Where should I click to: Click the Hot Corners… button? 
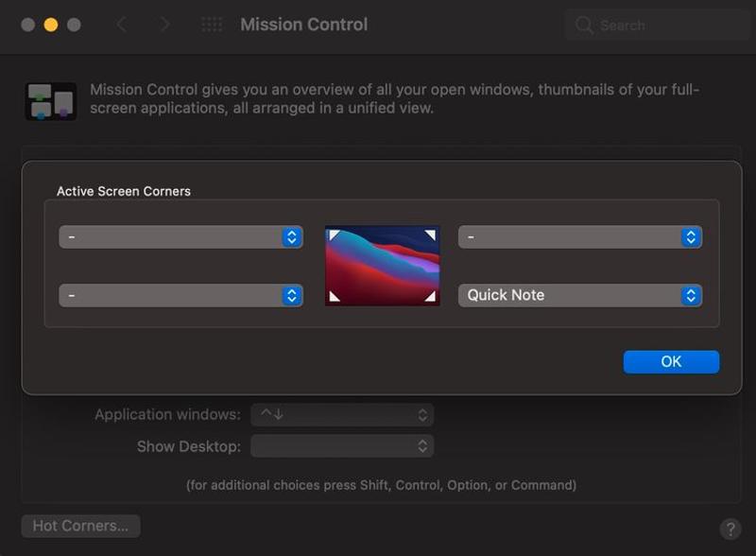click(80, 526)
